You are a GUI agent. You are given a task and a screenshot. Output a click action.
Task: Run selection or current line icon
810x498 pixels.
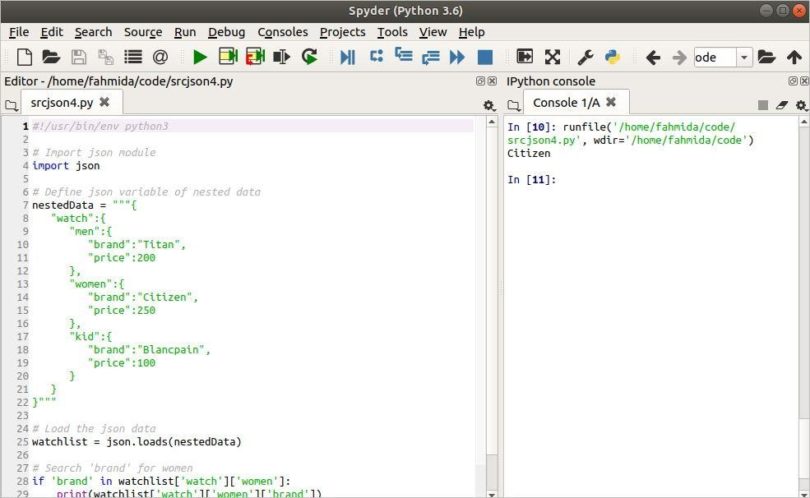[282, 57]
